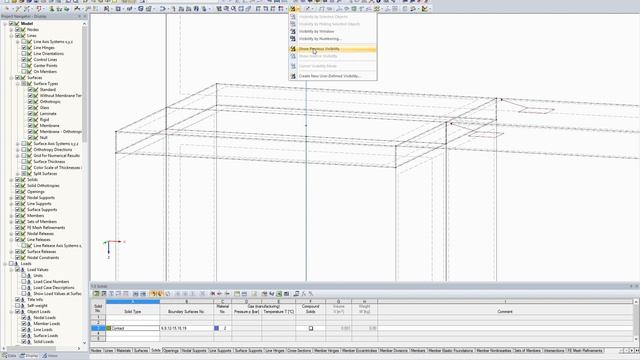Click row header 1 in Solids table
Screen dimensions: 640x360
tap(98, 317)
